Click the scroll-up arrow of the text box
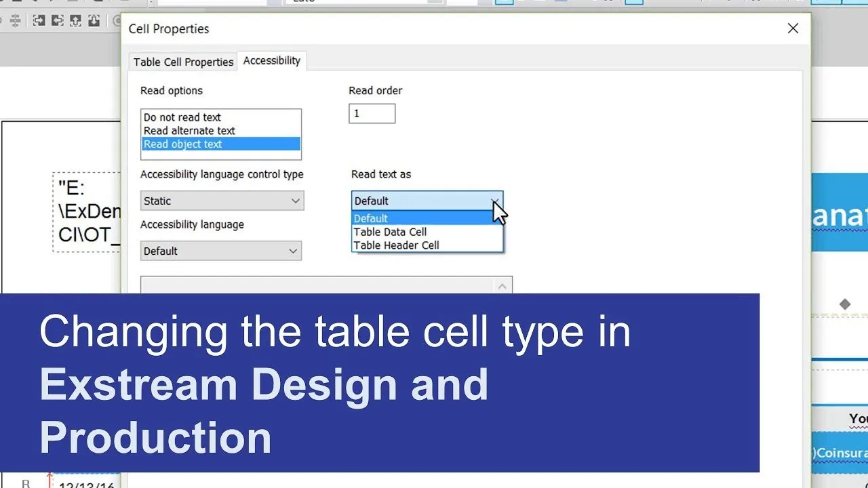Viewport: 868px width, 488px height. [502, 286]
